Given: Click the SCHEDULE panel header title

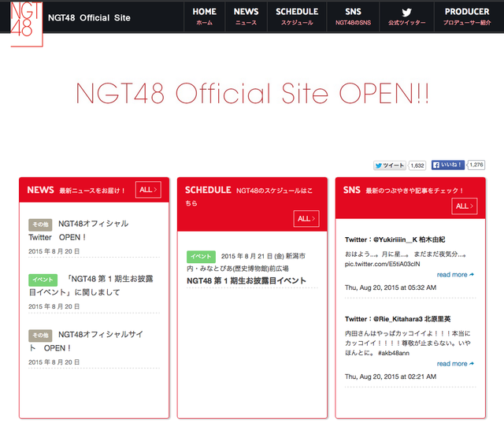Looking at the screenshot, I should [x=208, y=190].
